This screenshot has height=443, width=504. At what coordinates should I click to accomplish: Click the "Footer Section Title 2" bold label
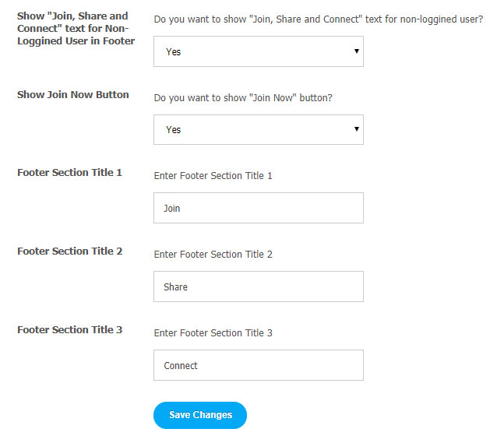[69, 251]
